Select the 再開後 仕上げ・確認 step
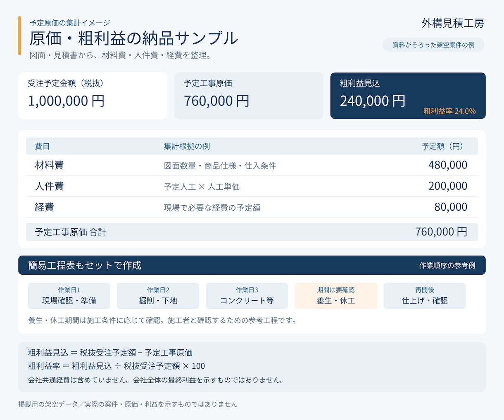 tap(425, 296)
